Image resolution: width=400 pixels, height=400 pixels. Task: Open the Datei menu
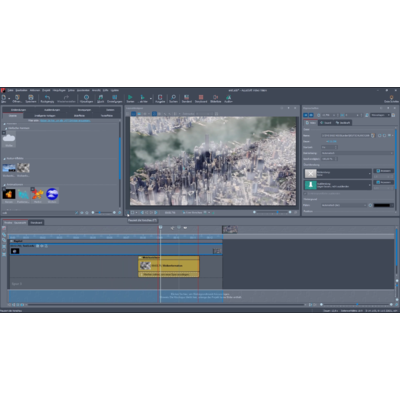(11, 90)
